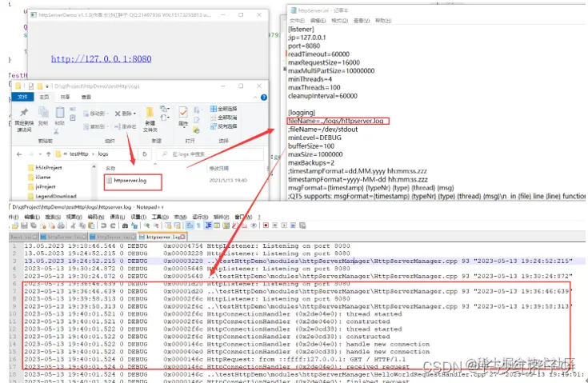The height and width of the screenshot is (383, 588).
Task: Open 属性 dropdown in Explorer ribbon
Action: coord(183,117)
